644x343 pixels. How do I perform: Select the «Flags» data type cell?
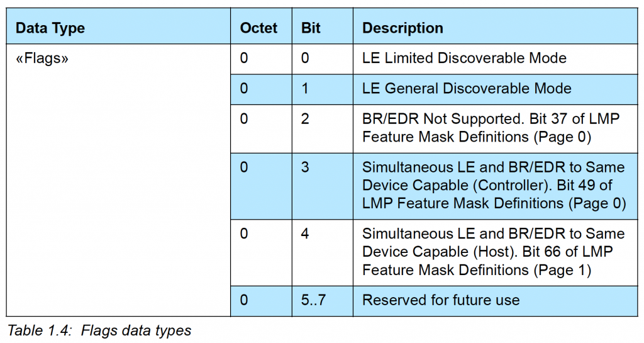(118, 180)
